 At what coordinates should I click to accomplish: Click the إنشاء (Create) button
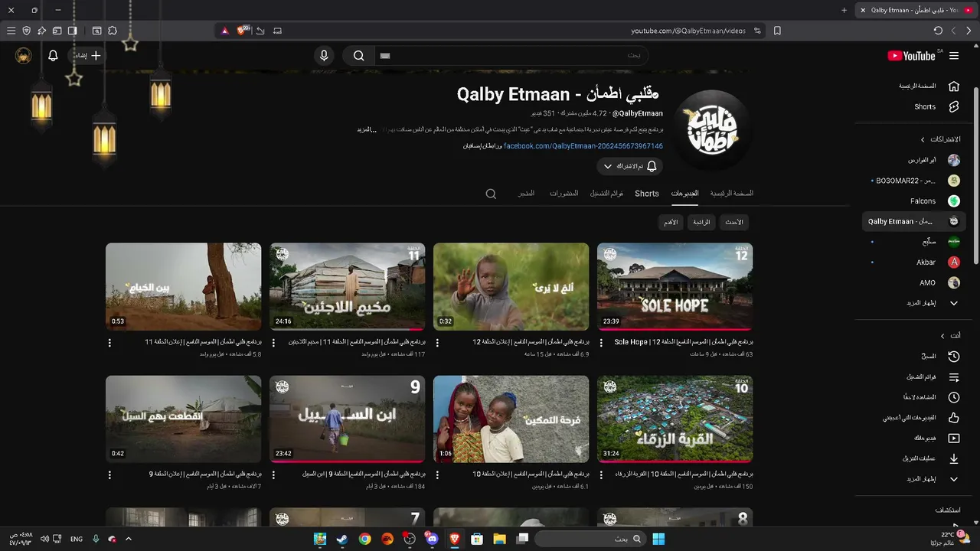(x=87, y=56)
